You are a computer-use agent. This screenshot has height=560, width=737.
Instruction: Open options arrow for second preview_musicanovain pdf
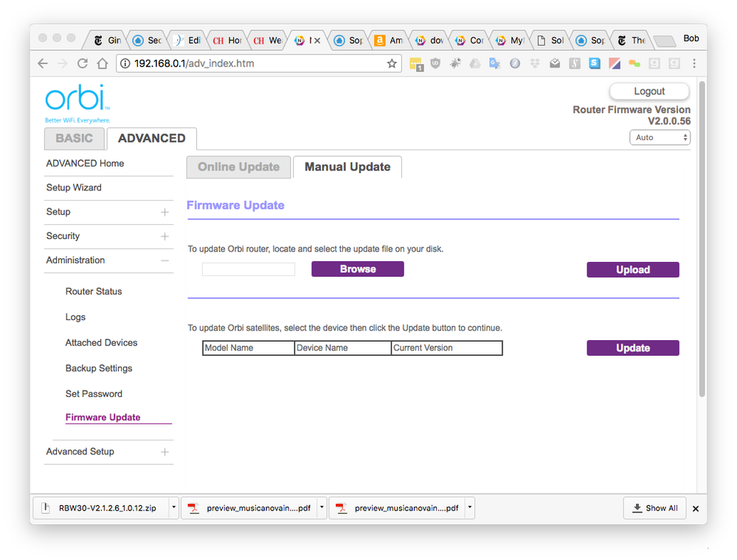(x=469, y=508)
